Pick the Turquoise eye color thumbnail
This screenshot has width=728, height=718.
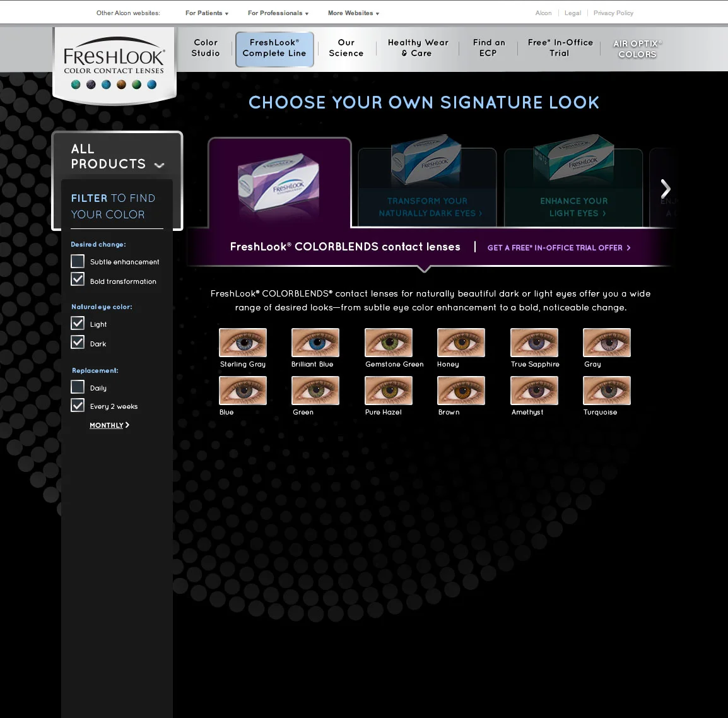click(x=607, y=391)
